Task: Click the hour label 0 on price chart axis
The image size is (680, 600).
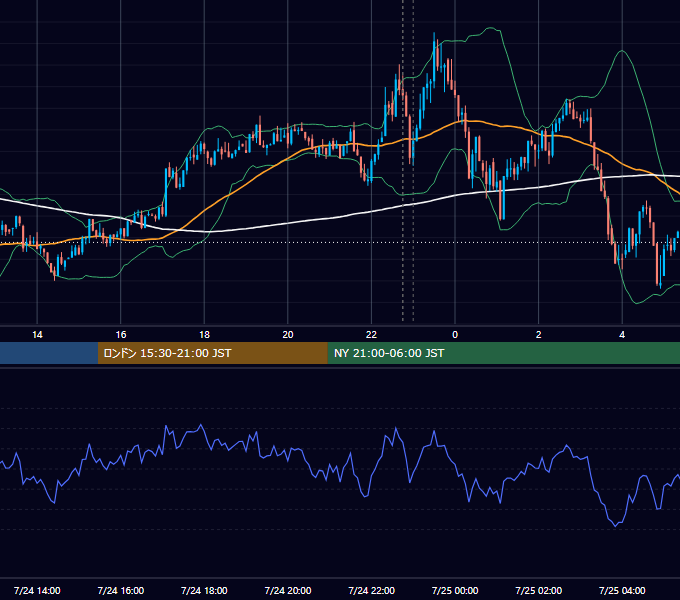Action: [x=455, y=335]
